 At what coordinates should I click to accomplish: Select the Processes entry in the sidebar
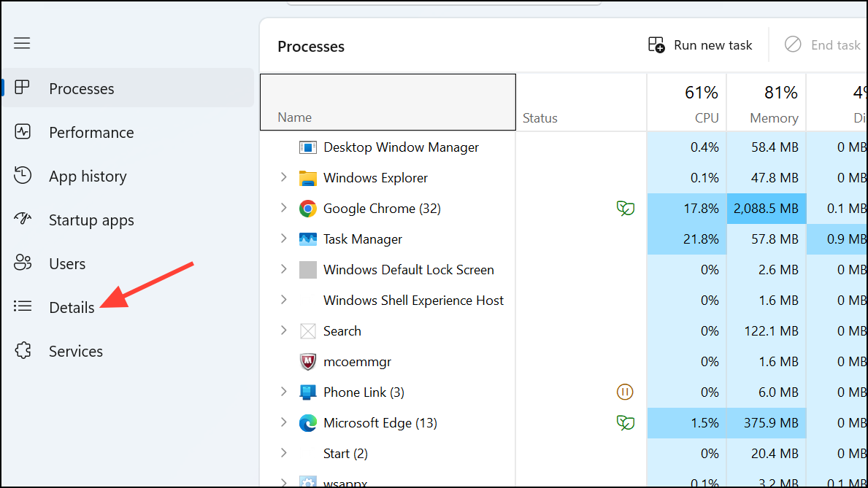coord(81,88)
